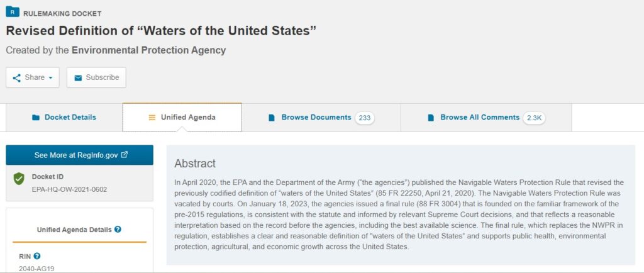
Task: Click the 233 documents count badge
Action: tap(365, 118)
